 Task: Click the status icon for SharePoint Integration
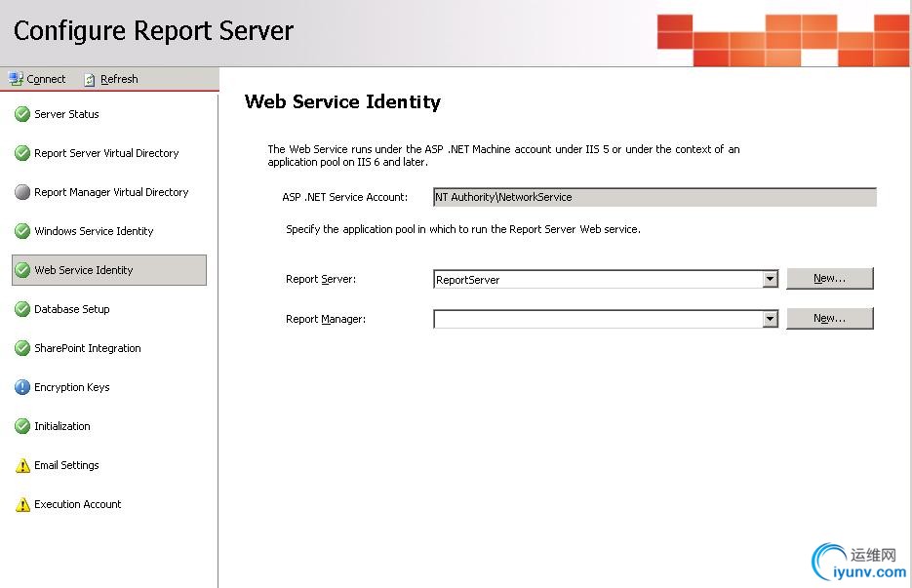[x=22, y=348]
